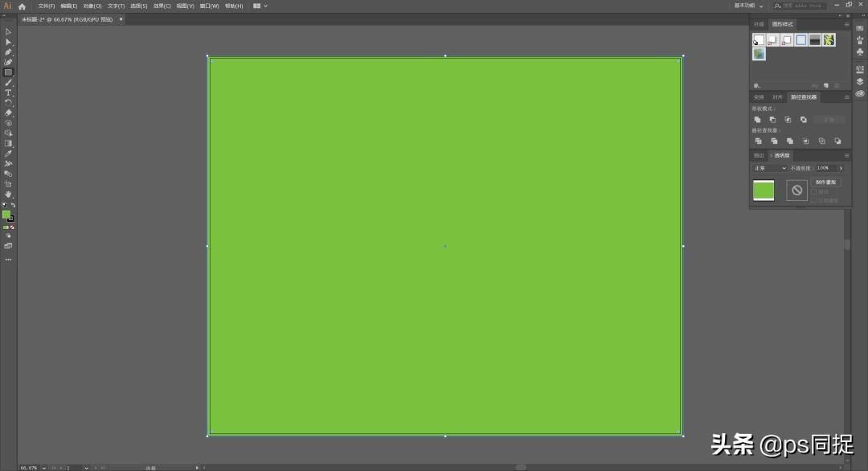Toggle the Clip checkbox in Transparency panel
The image size is (868, 471).
pyautogui.click(x=814, y=192)
